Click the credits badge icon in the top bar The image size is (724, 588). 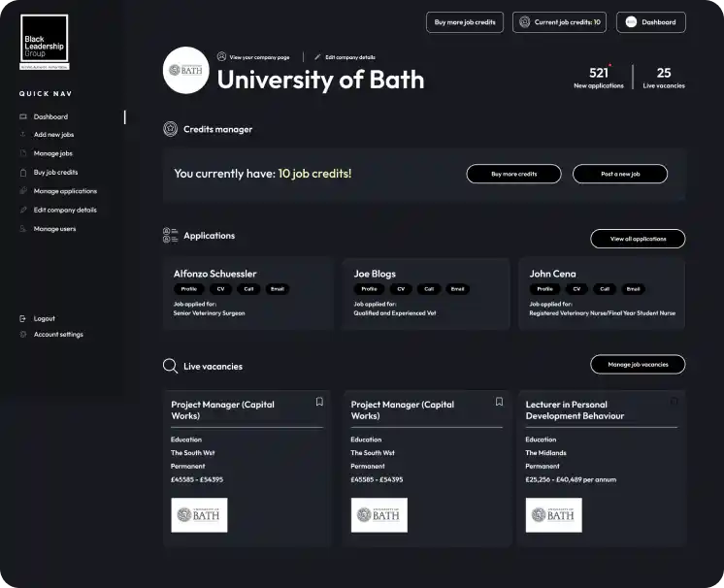524,22
